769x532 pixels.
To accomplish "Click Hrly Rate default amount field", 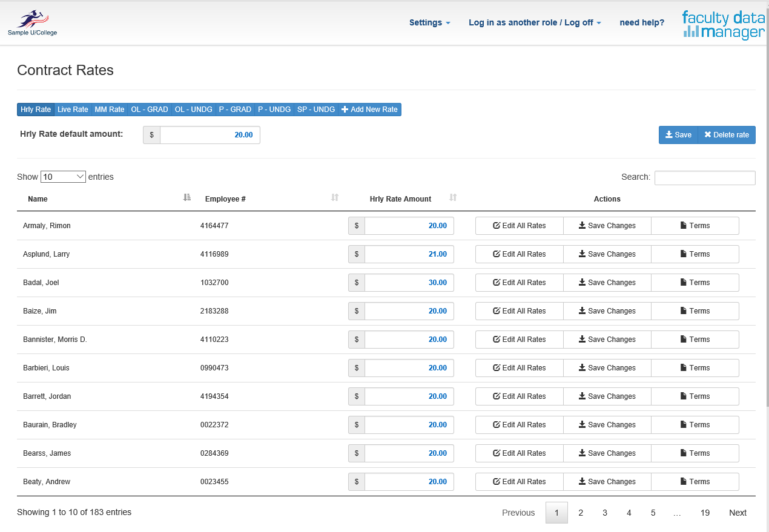I will tap(210, 135).
